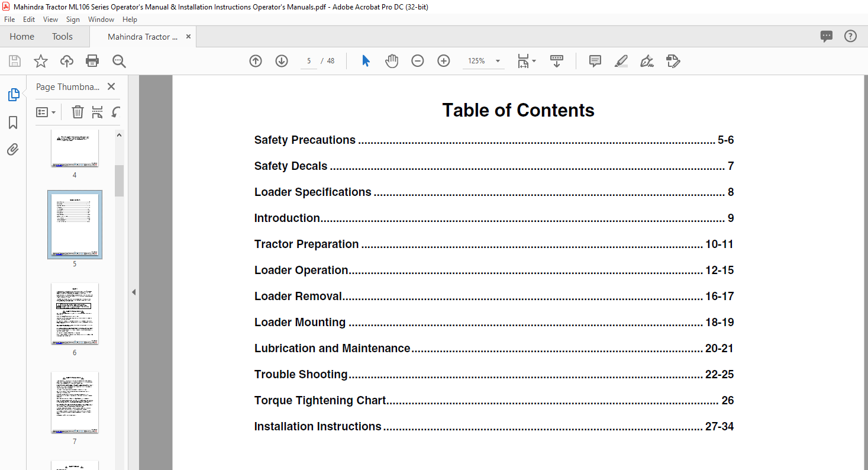The height and width of the screenshot is (470, 868).
Task: Click the upload to cloud icon
Action: (x=67, y=61)
